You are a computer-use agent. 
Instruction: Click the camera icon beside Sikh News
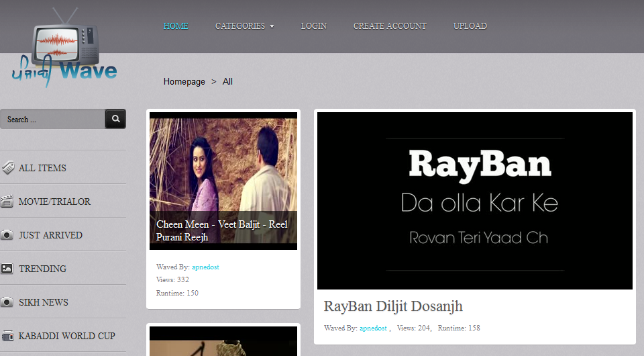point(7,302)
